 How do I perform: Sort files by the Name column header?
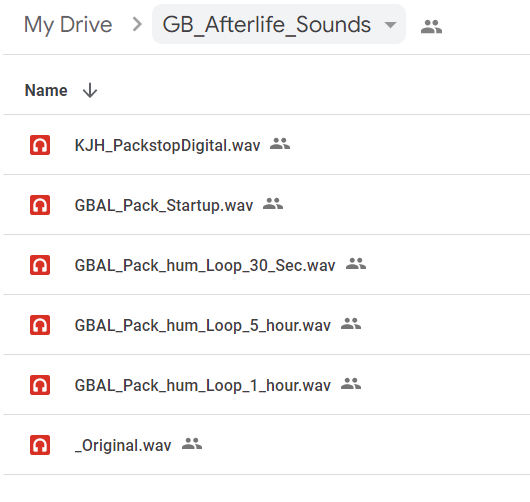(x=46, y=91)
